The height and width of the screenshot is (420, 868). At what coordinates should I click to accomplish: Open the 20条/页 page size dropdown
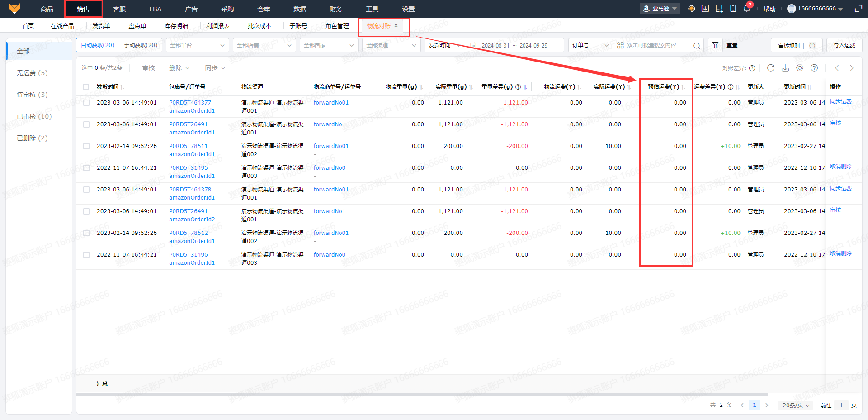(795, 405)
